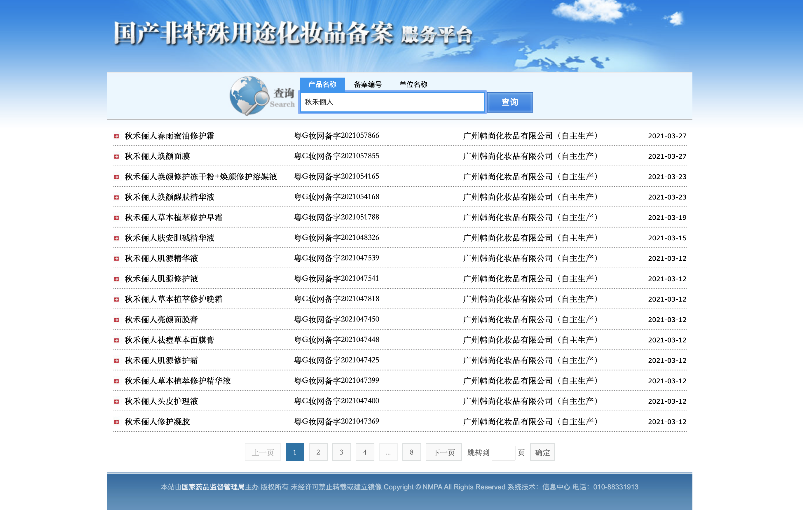803x532 pixels.
Task: Focus the search box containing 秋禾俪人
Action: click(x=392, y=102)
